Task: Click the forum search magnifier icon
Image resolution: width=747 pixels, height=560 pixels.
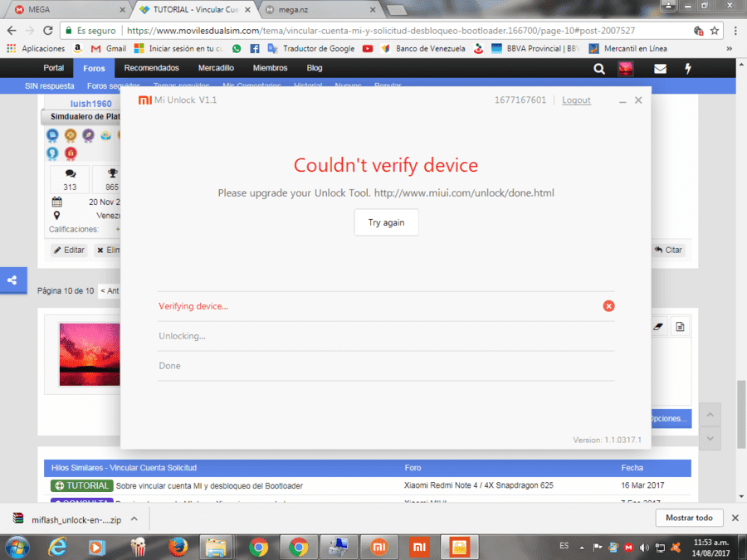Action: 599,69
